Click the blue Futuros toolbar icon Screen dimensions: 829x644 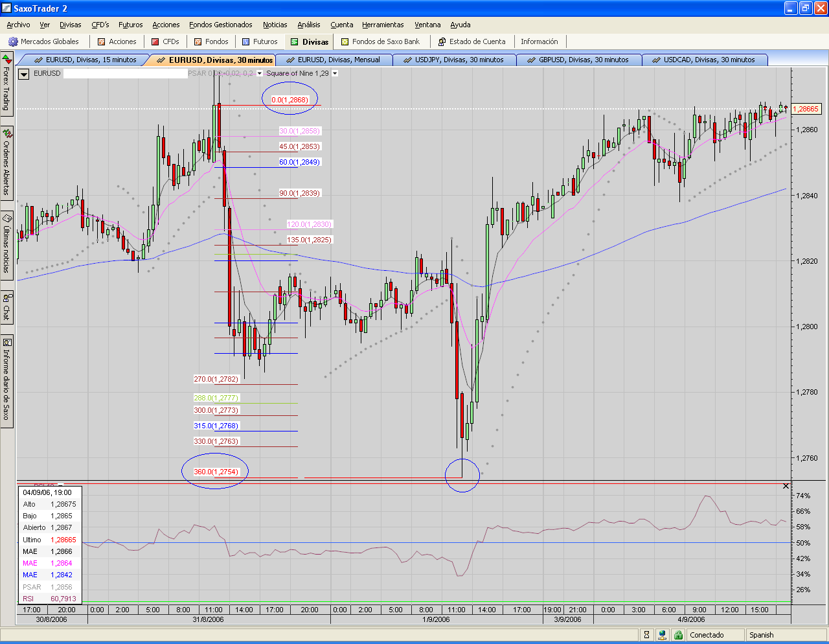[x=245, y=41]
